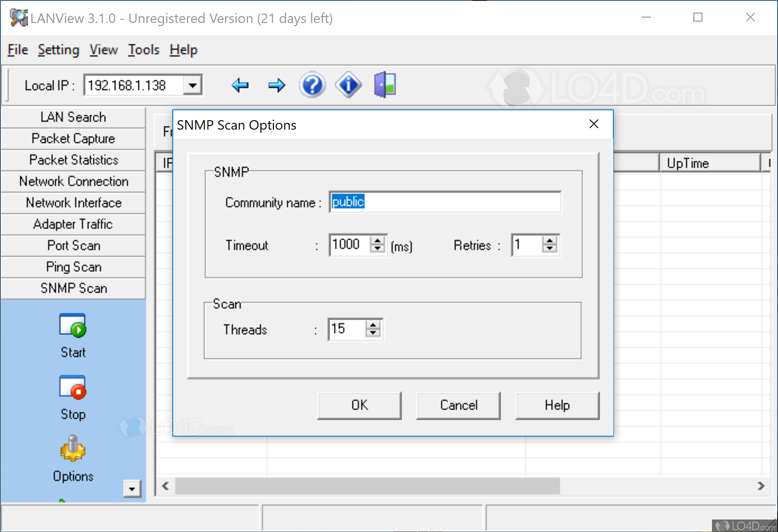The width and height of the screenshot is (778, 532).
Task: Click the blue back arrow icon
Action: (x=240, y=85)
